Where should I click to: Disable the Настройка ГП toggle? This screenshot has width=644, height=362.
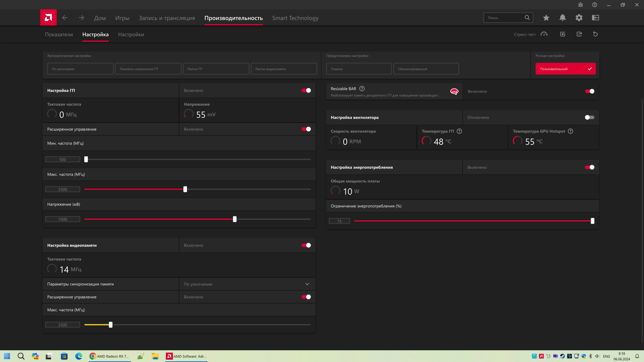pyautogui.click(x=306, y=90)
